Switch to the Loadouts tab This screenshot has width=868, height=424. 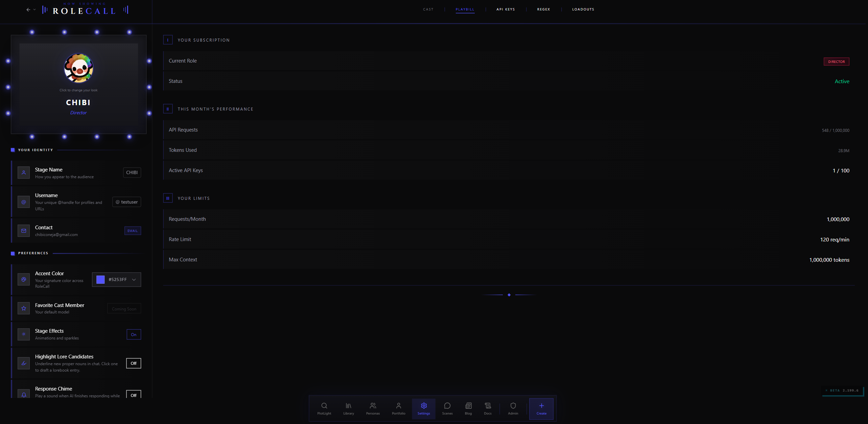pyautogui.click(x=583, y=9)
